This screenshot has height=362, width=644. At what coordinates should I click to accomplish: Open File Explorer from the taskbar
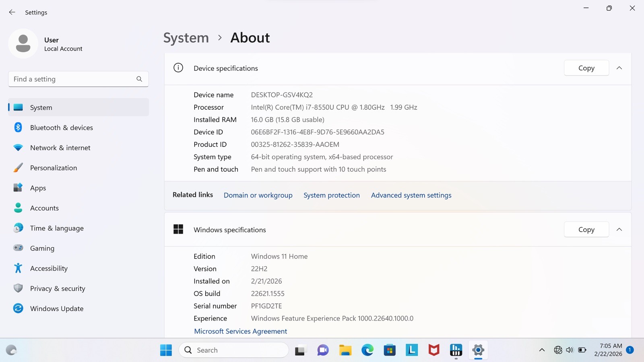pyautogui.click(x=345, y=350)
